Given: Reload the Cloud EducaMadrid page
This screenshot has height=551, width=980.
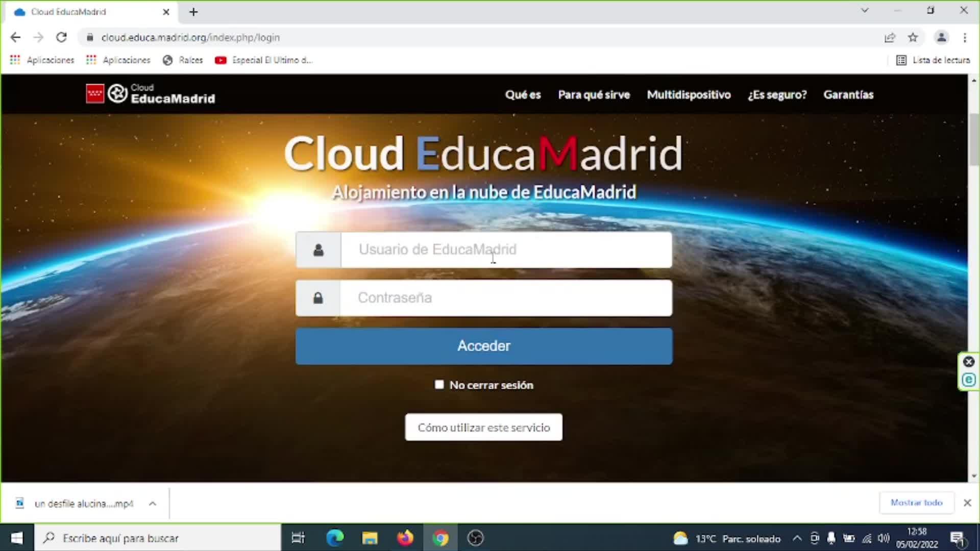Looking at the screenshot, I should 61,37.
